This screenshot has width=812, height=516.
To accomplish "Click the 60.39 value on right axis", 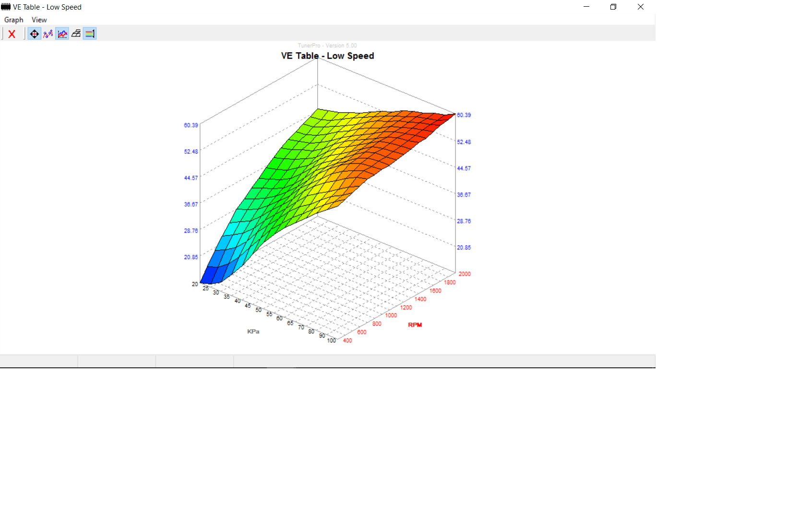I will pos(464,115).
